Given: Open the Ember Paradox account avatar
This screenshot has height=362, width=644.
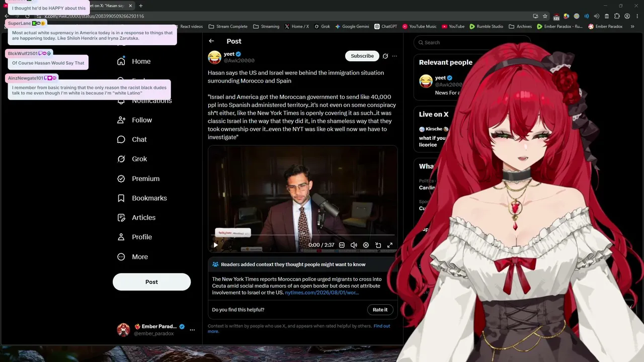Looking at the screenshot, I should tap(123, 330).
